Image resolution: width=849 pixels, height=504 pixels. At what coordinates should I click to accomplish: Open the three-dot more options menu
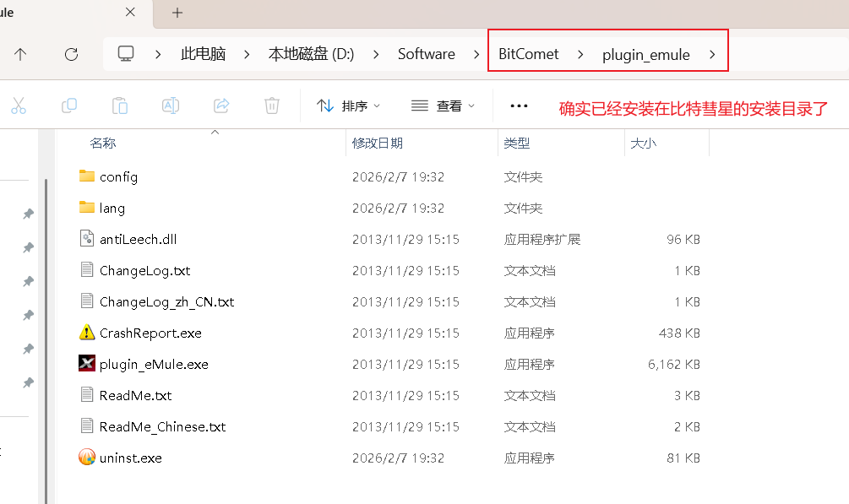(x=519, y=106)
